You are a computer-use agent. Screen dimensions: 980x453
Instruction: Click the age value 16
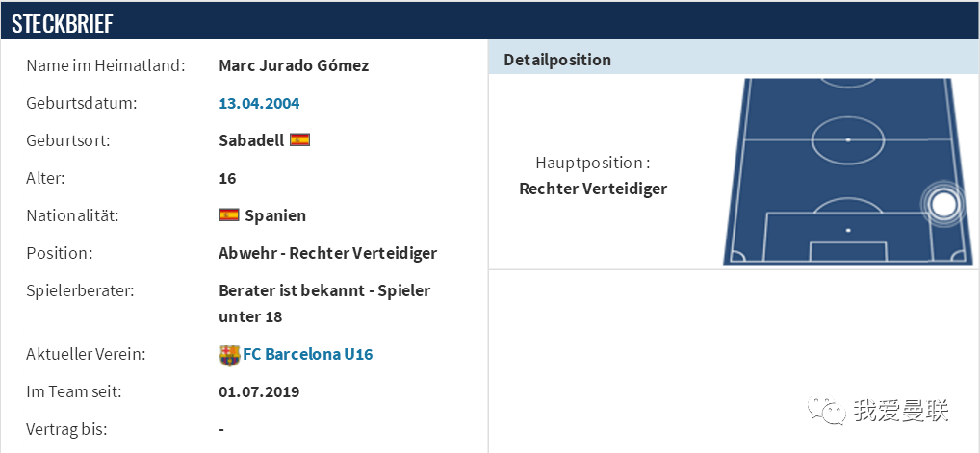[x=227, y=178]
